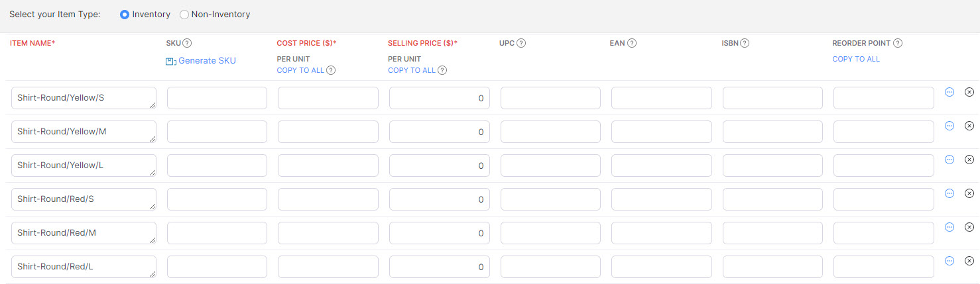Open more options for Shirt-Round/Yellow/S row
This screenshot has width=980, height=284.
(949, 92)
